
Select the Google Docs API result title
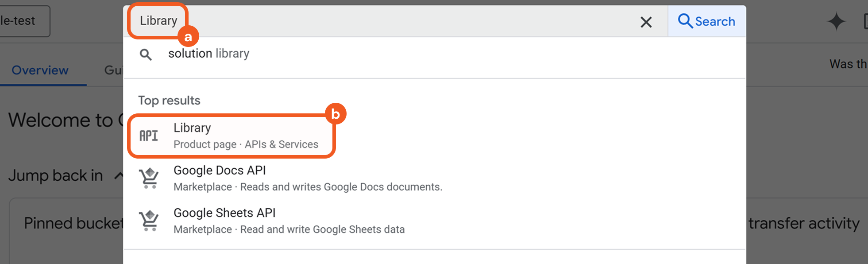pos(220,171)
